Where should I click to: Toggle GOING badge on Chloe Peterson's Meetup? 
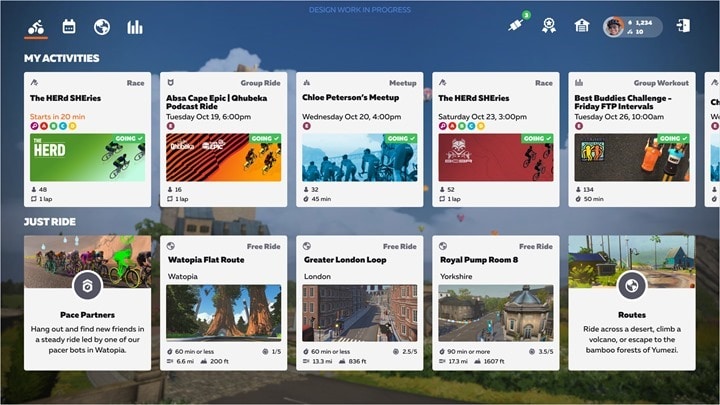coord(401,138)
